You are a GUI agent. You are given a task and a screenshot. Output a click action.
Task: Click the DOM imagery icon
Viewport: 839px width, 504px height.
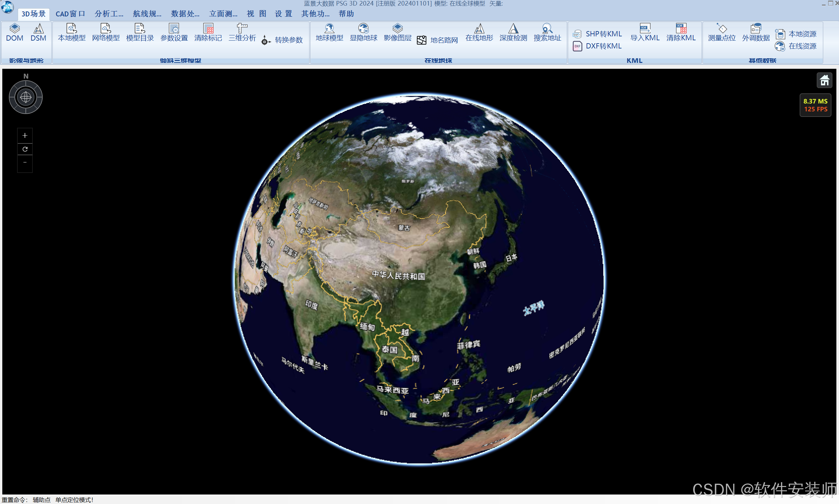(x=14, y=32)
